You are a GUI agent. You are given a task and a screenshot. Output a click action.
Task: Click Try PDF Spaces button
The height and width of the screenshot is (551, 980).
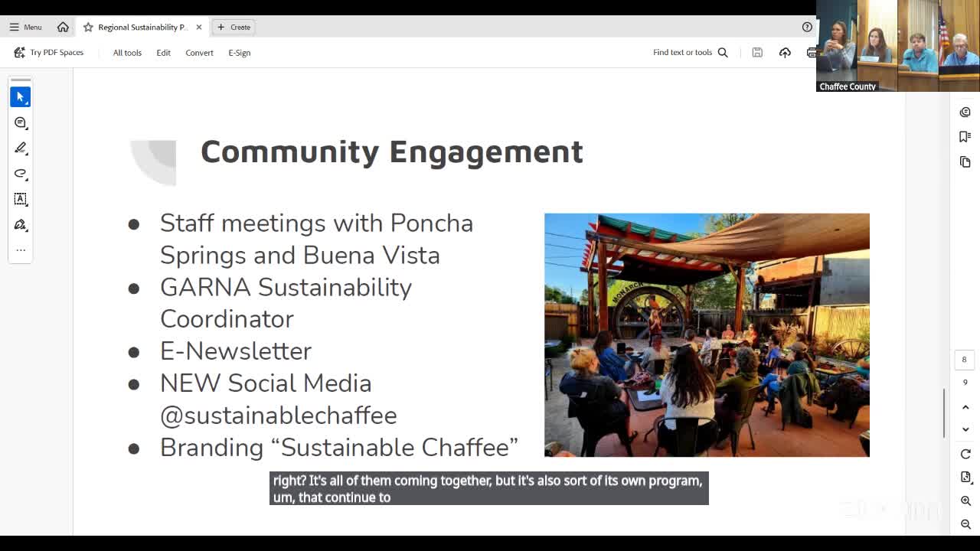pyautogui.click(x=49, y=53)
